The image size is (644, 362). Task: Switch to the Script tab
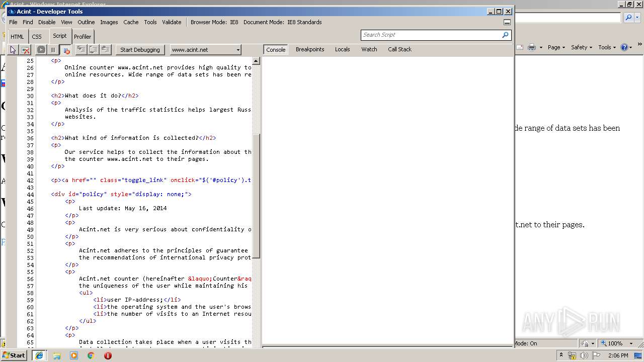(59, 36)
